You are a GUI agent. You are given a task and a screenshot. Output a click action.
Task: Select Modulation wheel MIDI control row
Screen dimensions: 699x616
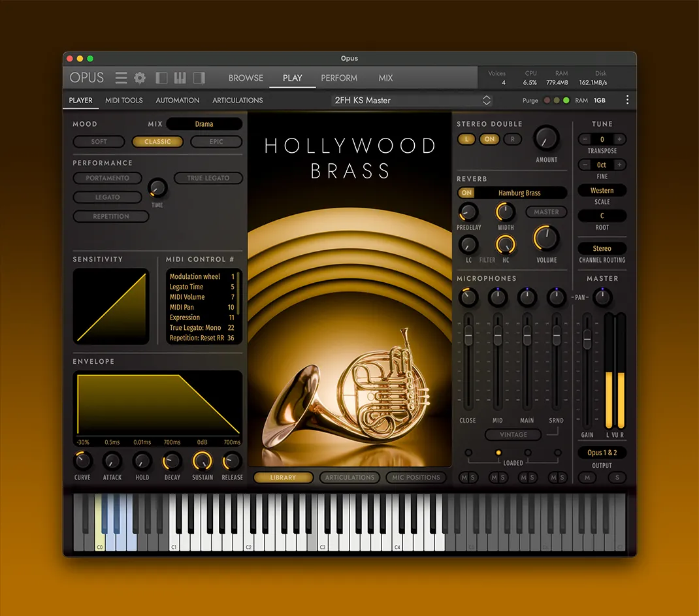coord(202,276)
